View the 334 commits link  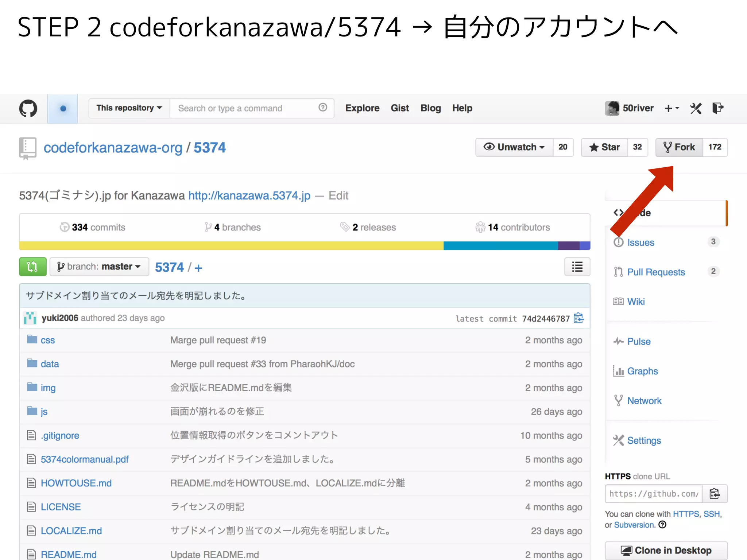93,227
